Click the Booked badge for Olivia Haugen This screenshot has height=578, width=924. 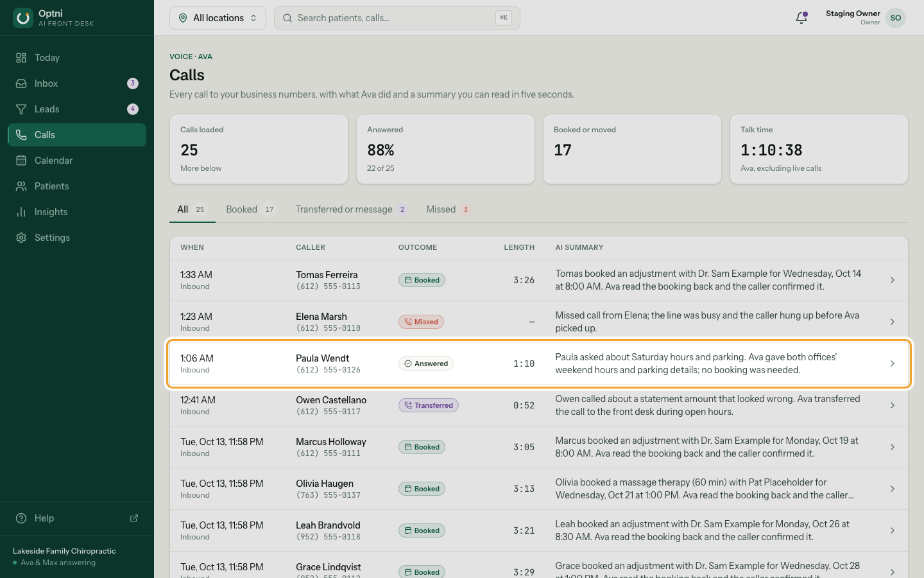pos(422,489)
